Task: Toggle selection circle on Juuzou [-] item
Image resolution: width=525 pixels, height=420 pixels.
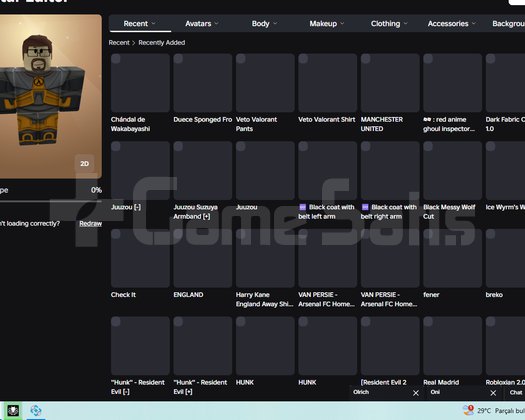Action: point(116,146)
